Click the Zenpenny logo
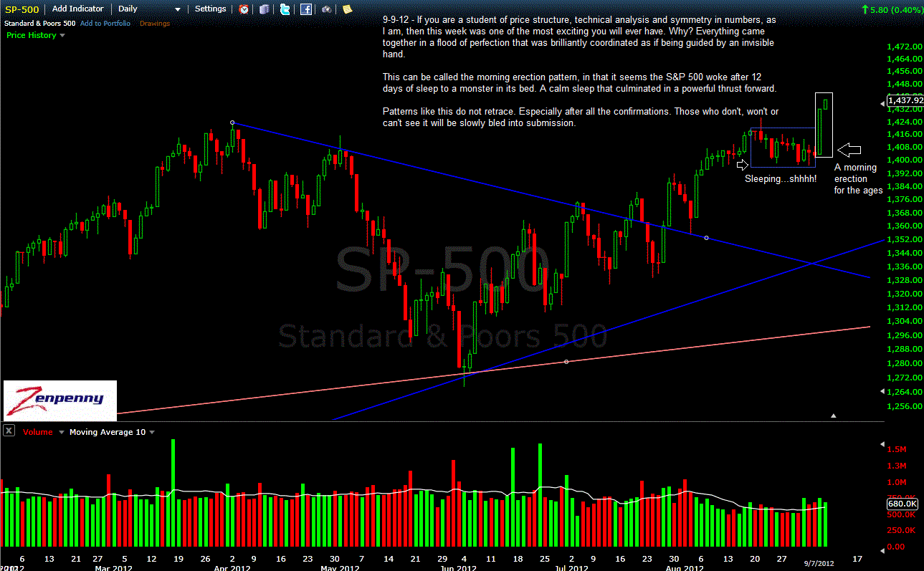 pyautogui.click(x=60, y=400)
